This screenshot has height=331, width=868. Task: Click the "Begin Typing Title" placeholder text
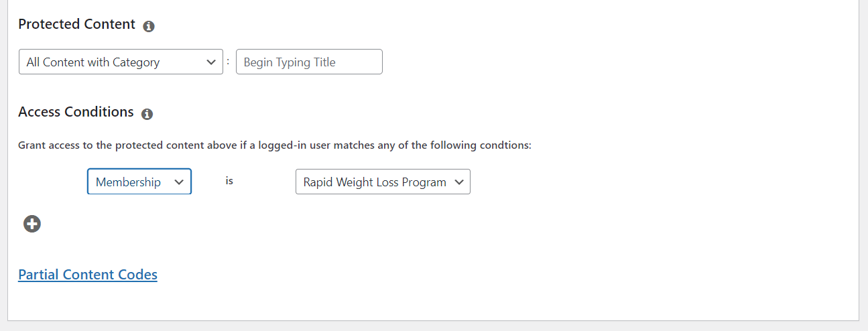coord(290,62)
